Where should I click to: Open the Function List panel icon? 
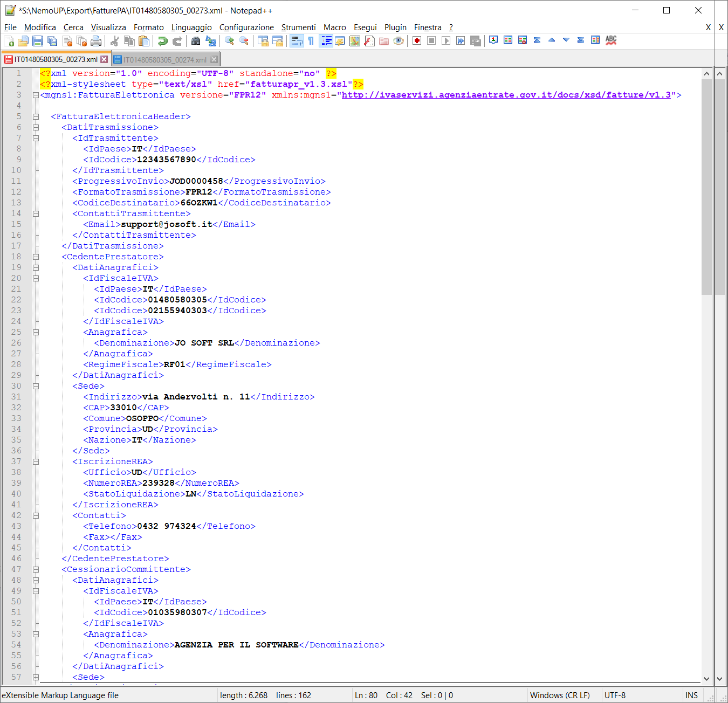click(369, 41)
